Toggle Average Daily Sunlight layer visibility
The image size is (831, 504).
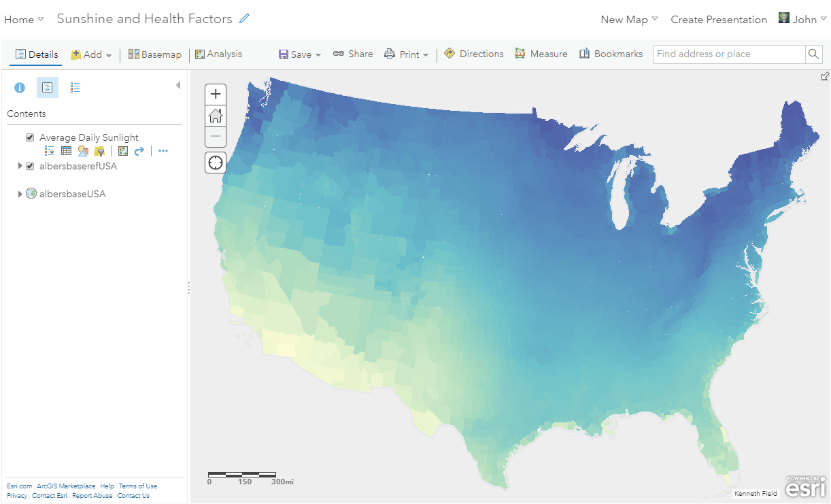tap(30, 137)
